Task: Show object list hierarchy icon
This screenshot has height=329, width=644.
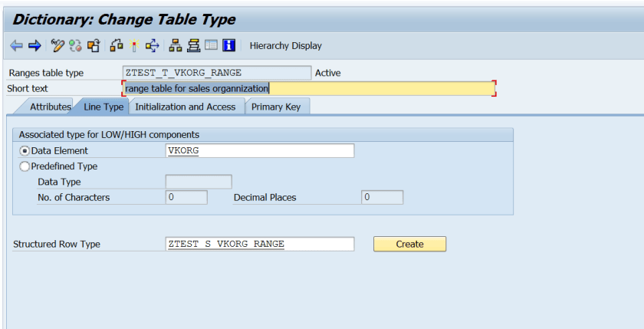Action: 176,45
